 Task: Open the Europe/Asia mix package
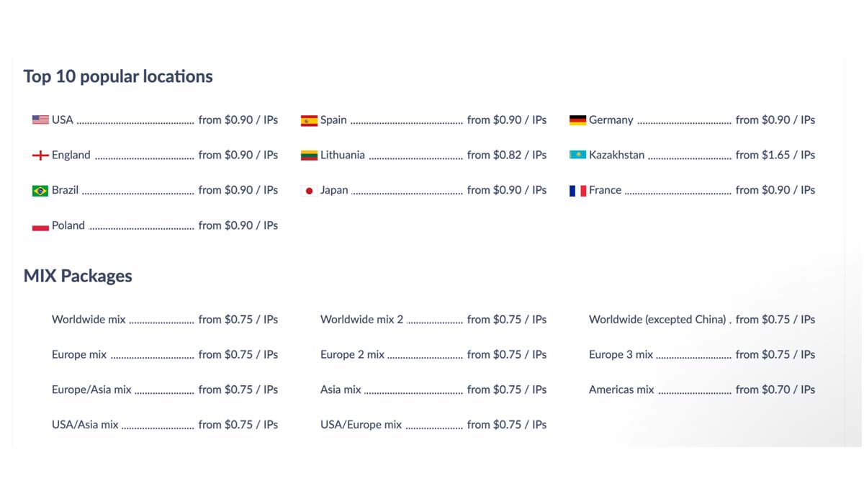(x=91, y=390)
